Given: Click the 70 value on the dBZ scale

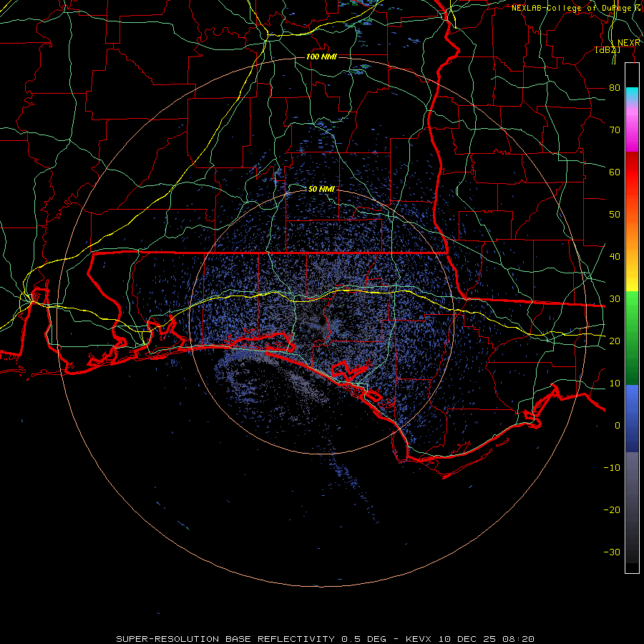Looking at the screenshot, I should coord(615,130).
